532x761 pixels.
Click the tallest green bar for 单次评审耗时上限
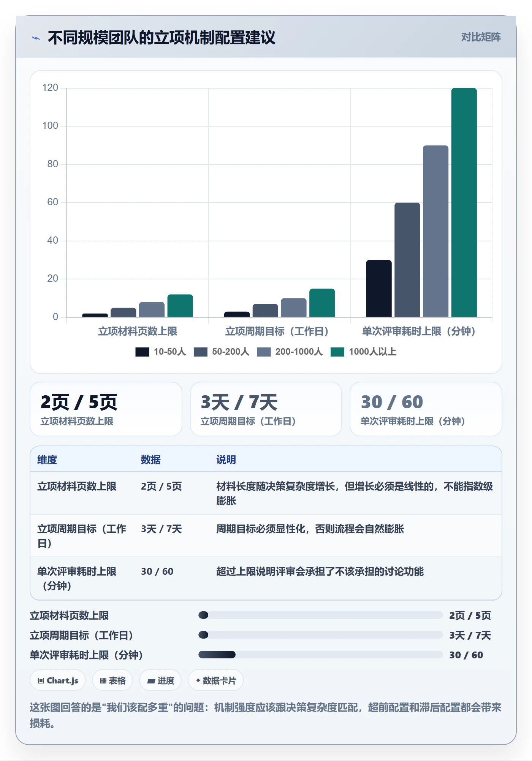pos(464,202)
